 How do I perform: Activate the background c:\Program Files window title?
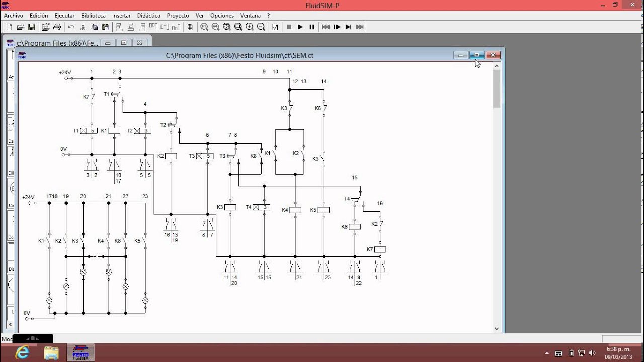pos(57,43)
